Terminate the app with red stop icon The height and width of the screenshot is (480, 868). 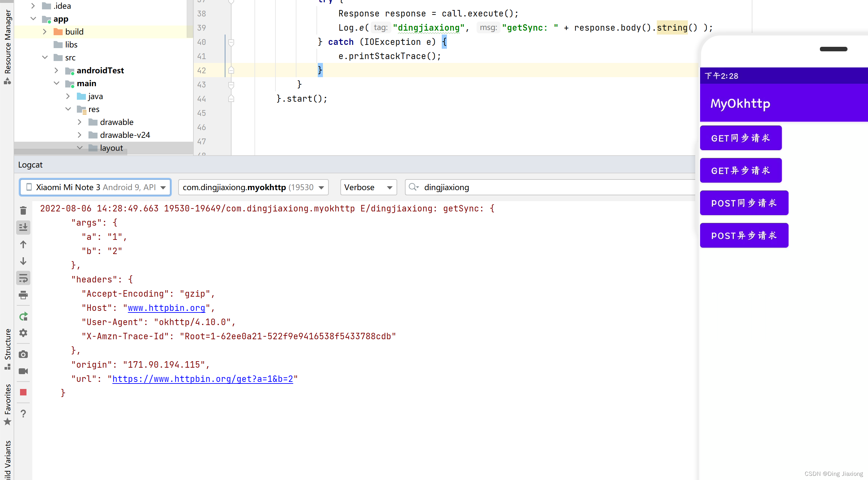(x=23, y=392)
